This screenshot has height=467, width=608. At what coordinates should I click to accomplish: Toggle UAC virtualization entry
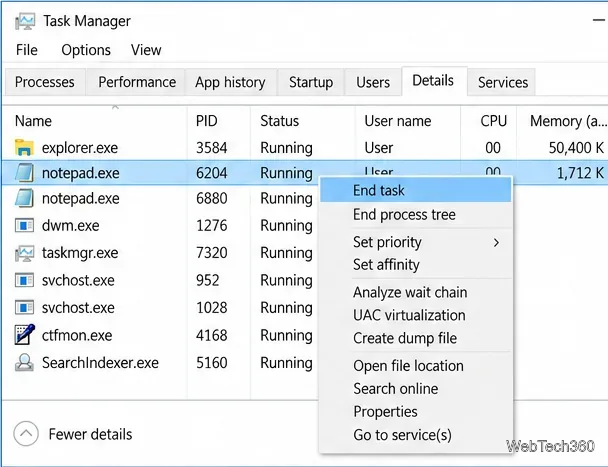(416, 315)
